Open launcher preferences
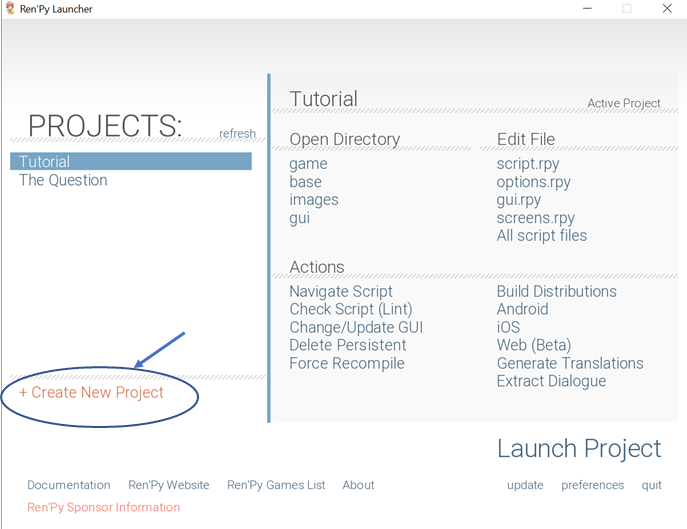The width and height of the screenshot is (687, 529). [x=592, y=485]
